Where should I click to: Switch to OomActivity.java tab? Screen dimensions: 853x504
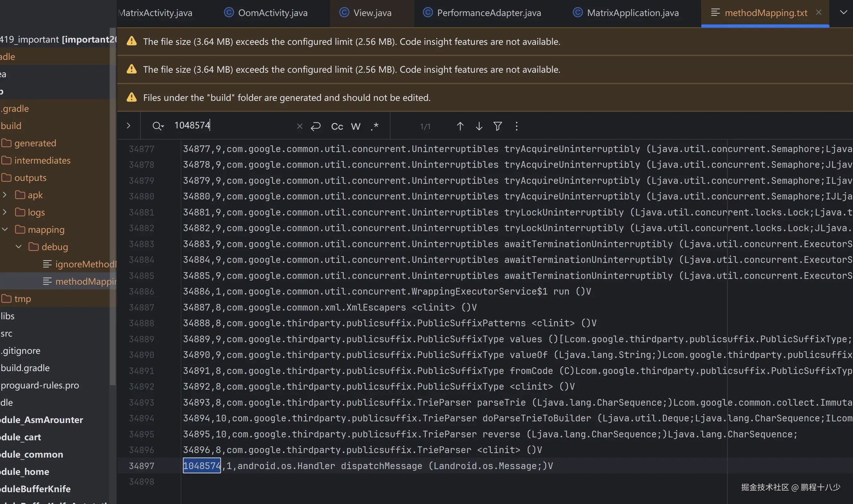click(266, 12)
